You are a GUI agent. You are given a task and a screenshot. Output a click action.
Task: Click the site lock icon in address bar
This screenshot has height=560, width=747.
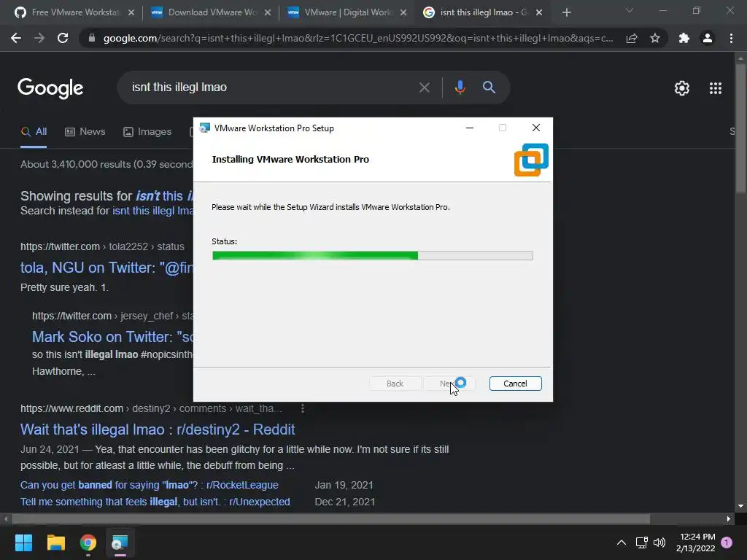pos(92,38)
